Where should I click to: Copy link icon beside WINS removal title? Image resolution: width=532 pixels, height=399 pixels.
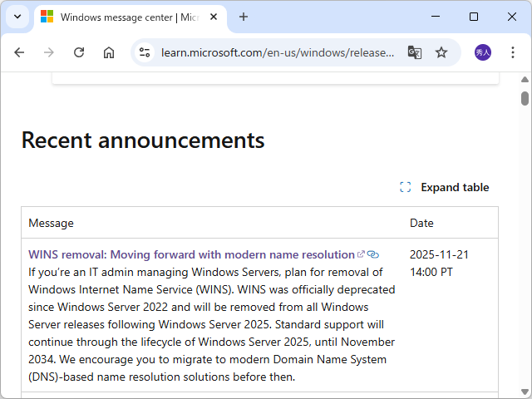(x=373, y=254)
